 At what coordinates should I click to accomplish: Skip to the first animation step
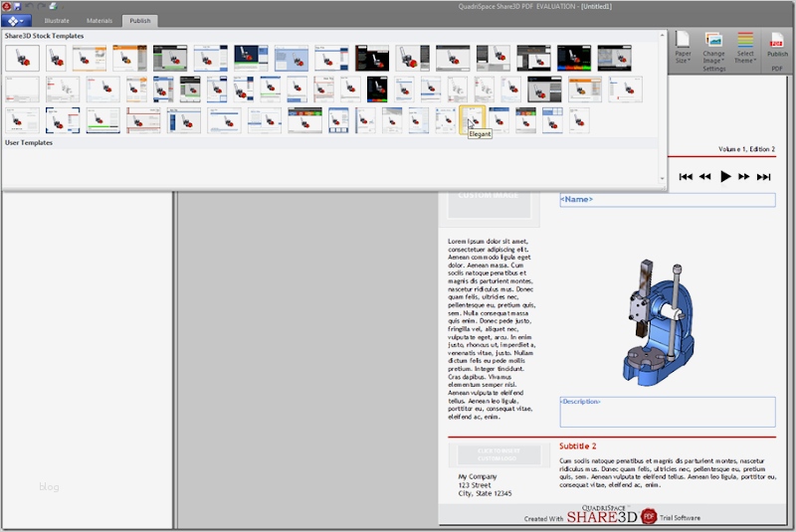tap(686, 176)
